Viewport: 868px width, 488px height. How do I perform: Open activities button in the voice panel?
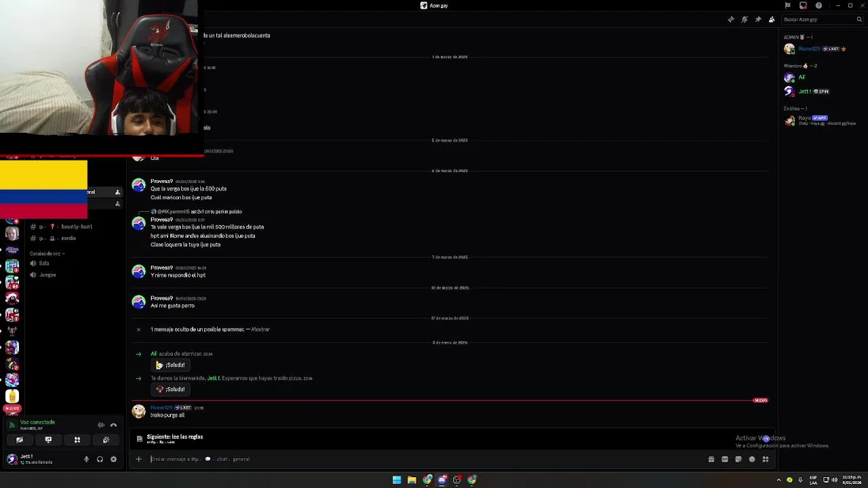(77, 440)
